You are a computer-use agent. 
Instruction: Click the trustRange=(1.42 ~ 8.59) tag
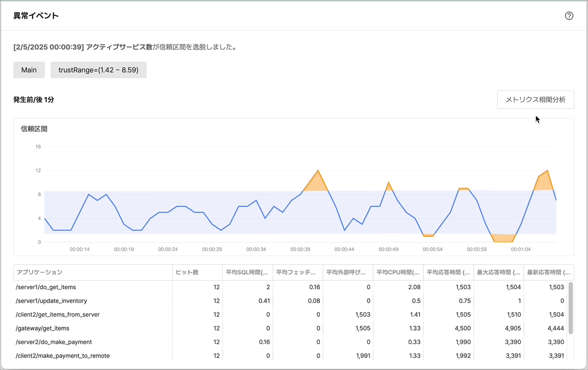tap(99, 70)
